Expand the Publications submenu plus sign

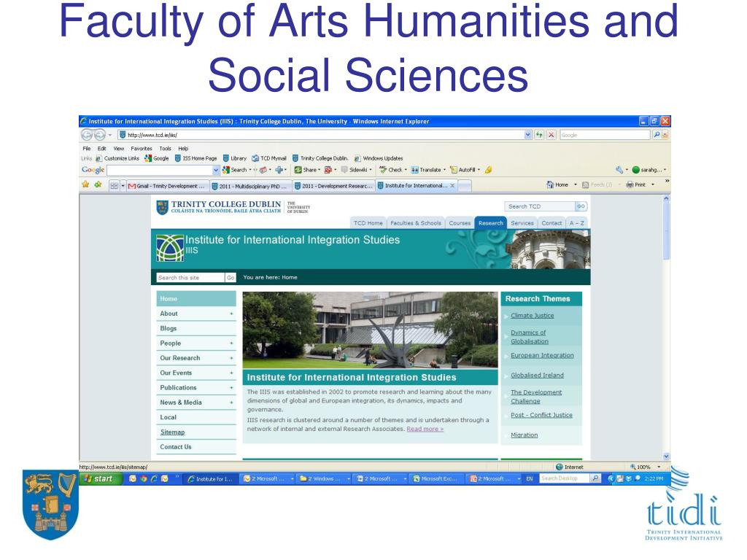click(x=231, y=388)
